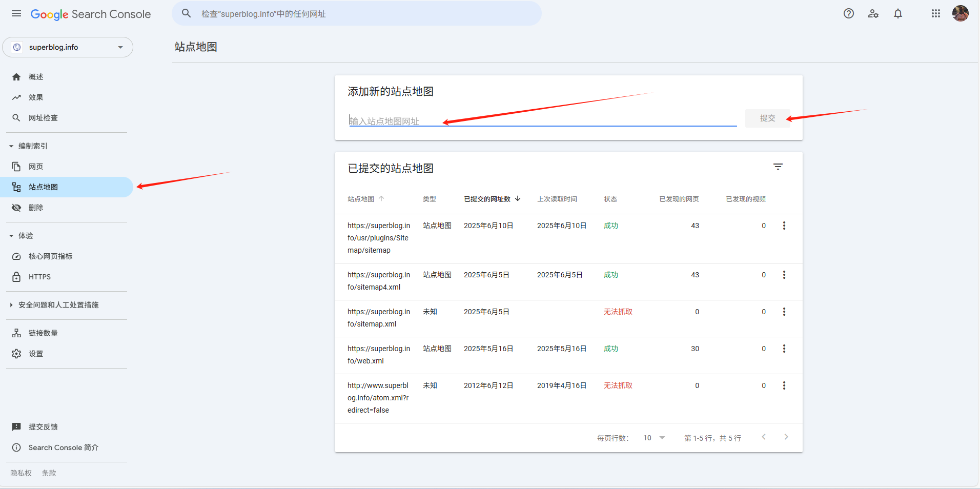
Task: Click 成功 status of web.xml row
Action: click(x=611, y=349)
